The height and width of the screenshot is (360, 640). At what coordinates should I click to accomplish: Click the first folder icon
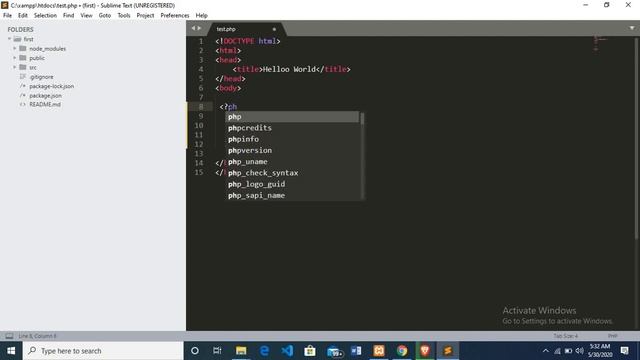(x=17, y=39)
